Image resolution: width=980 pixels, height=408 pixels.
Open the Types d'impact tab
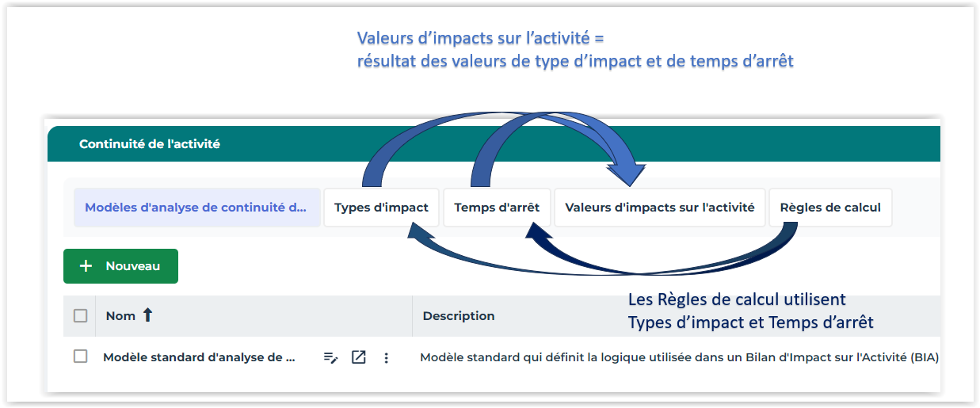[381, 208]
